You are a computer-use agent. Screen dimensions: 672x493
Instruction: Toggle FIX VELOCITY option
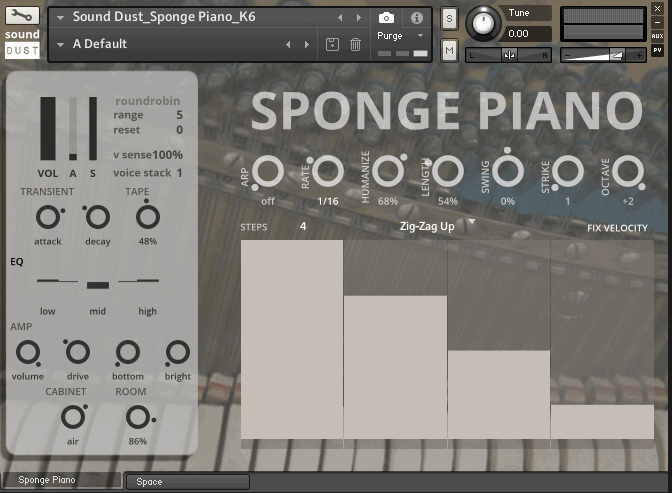coord(617,228)
